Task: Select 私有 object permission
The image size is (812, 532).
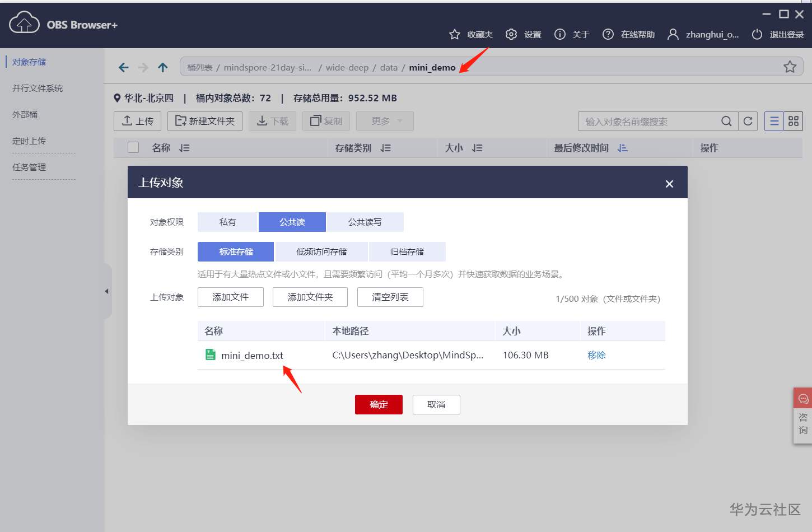Action: coord(227,222)
